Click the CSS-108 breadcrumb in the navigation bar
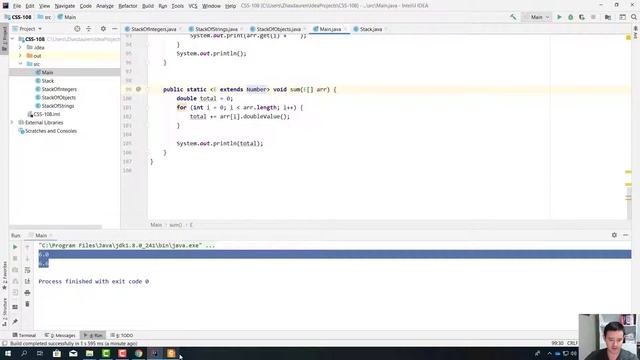 [x=18, y=17]
